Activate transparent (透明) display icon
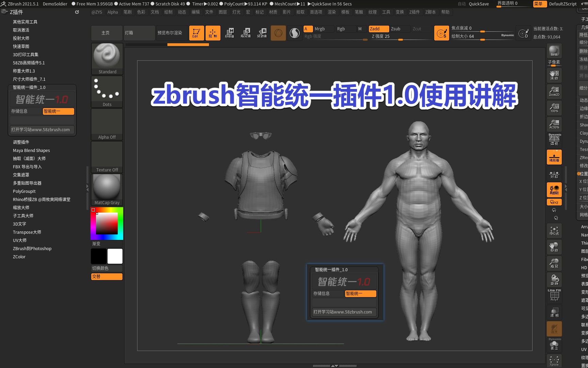The width and height of the screenshot is (588, 368). (x=554, y=312)
